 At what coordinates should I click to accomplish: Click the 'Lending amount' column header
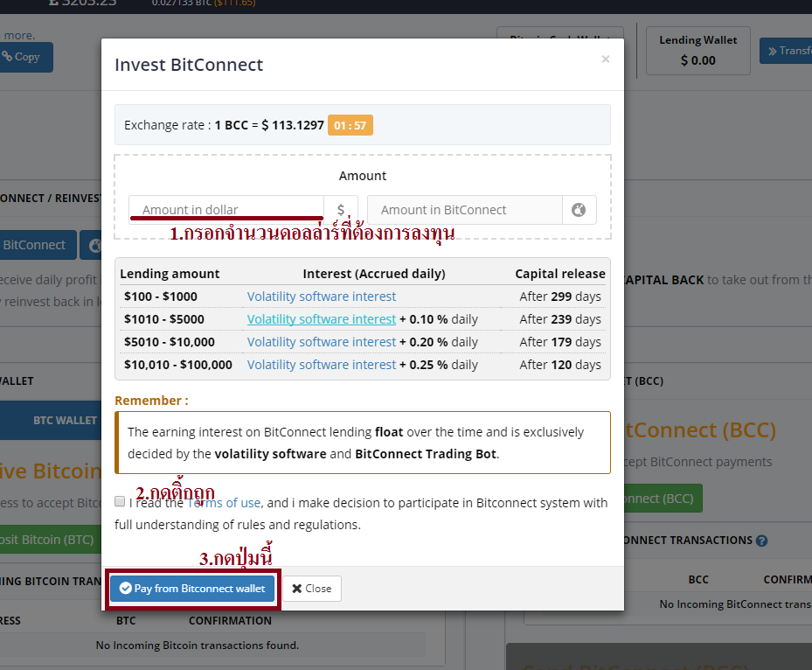170,274
